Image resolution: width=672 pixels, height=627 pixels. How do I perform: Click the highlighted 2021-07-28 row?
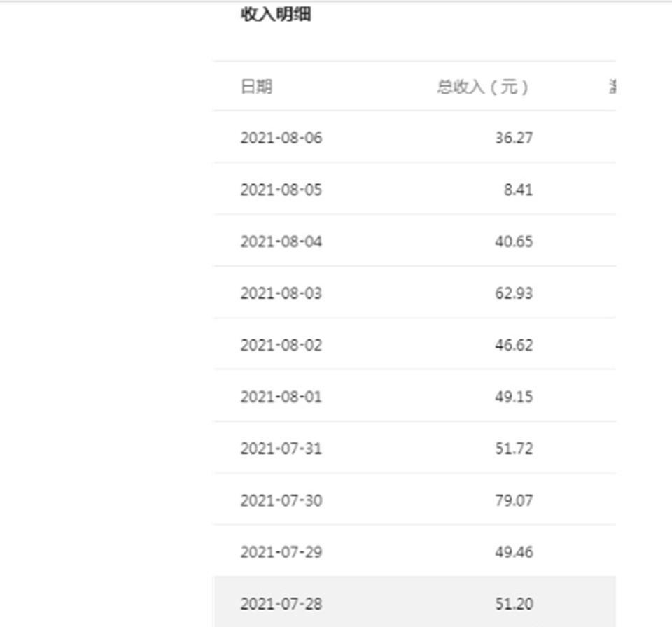(281, 604)
